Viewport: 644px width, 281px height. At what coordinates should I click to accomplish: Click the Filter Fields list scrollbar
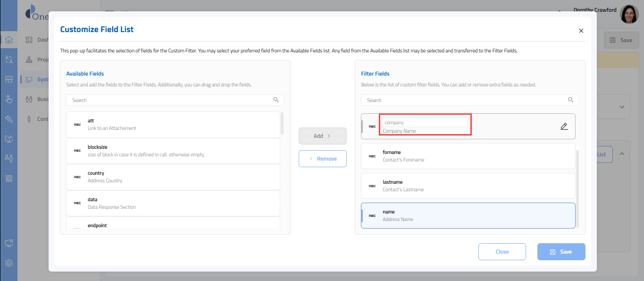[x=578, y=189]
